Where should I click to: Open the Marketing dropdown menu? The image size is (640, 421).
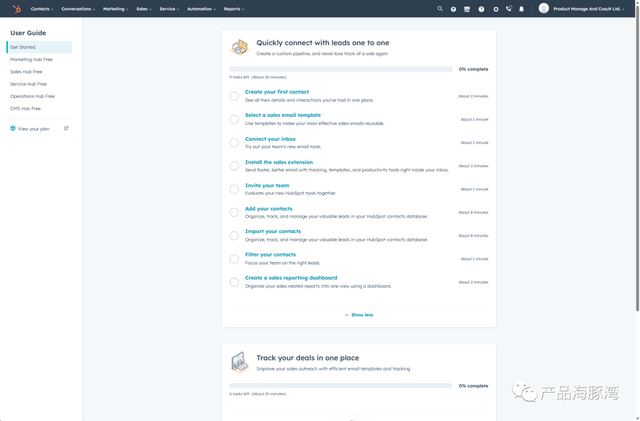116,9
